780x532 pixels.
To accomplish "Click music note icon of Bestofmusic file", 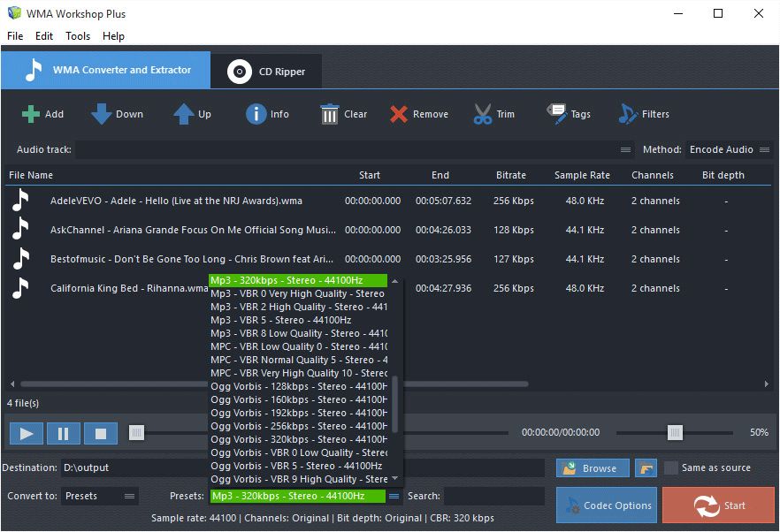I will [x=20, y=259].
